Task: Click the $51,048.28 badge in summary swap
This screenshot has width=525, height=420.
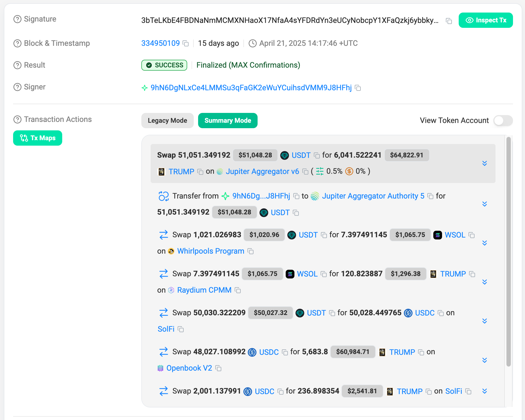Action: click(x=255, y=155)
